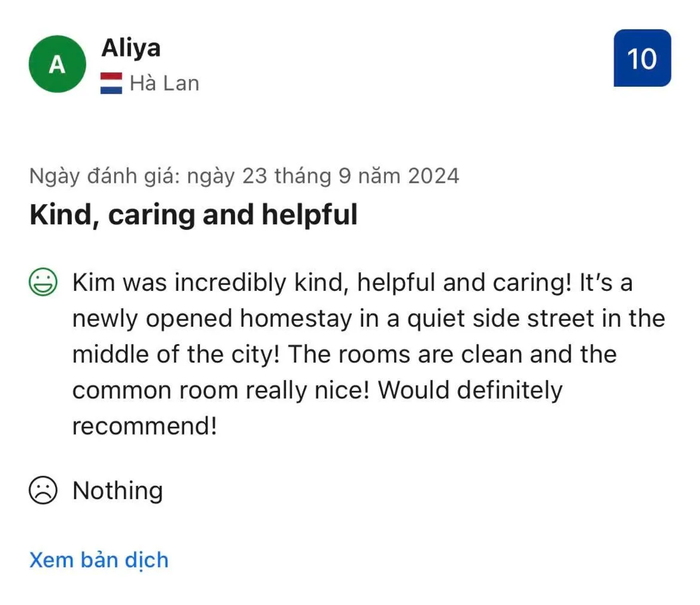Click the word "homestay" in the review
Image resolution: width=700 pixels, height=605 pixels.
[296, 318]
